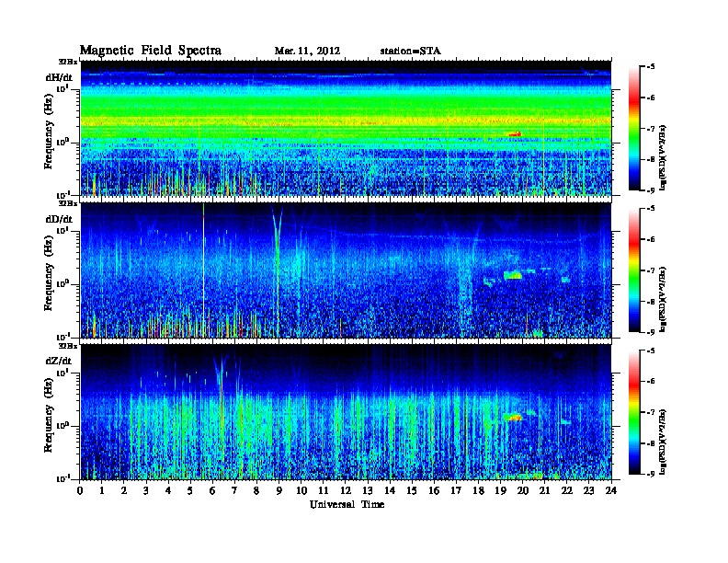Click hour tick label "1" on time axis

coord(102,491)
